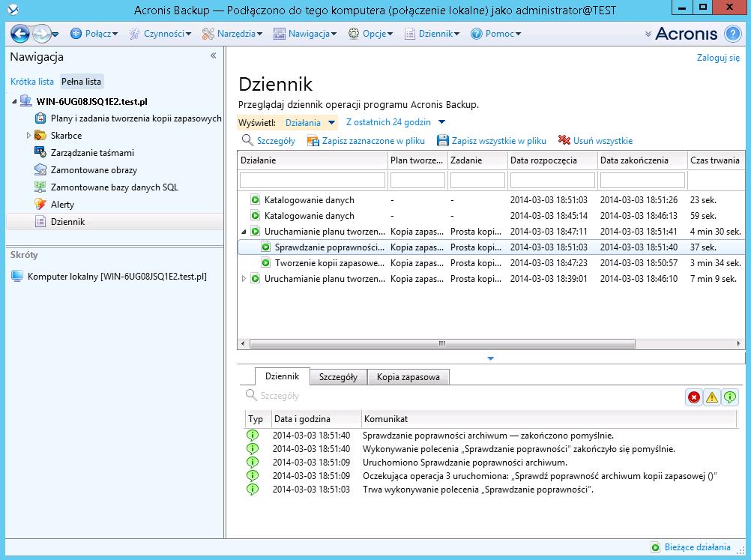Sort by the Działanie column header
Image resolution: width=751 pixels, height=560 pixels.
313,160
